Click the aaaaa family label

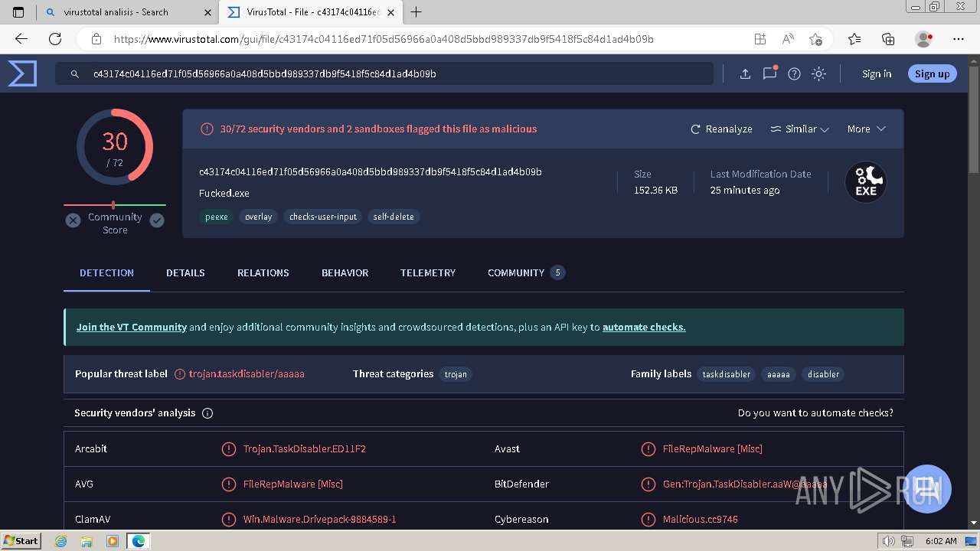(x=779, y=374)
